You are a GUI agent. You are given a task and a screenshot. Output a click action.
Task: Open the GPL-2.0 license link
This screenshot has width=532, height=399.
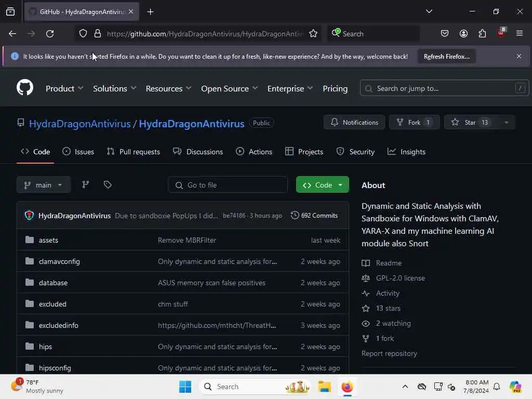(x=401, y=278)
